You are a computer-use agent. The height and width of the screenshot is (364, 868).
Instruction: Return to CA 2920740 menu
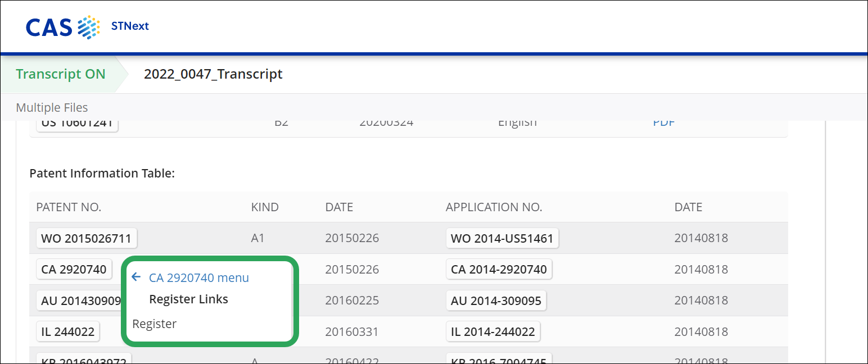click(x=198, y=277)
